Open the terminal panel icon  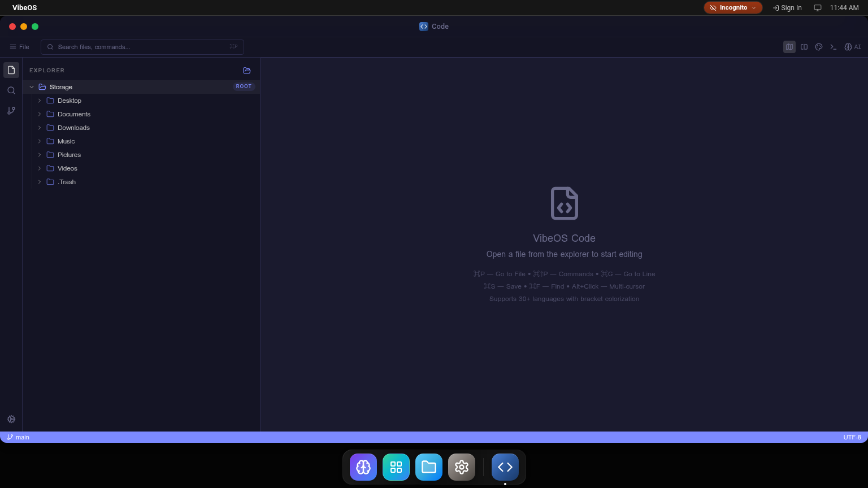pos(834,47)
